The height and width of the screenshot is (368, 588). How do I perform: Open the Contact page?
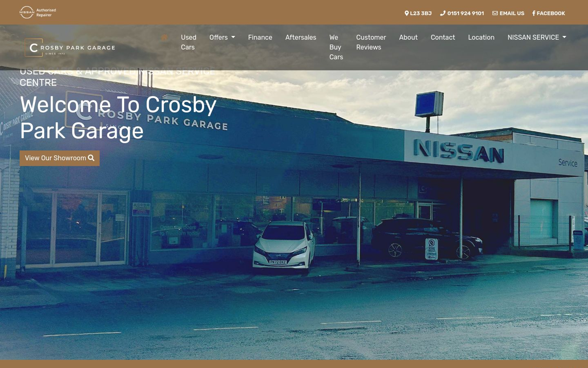443,37
